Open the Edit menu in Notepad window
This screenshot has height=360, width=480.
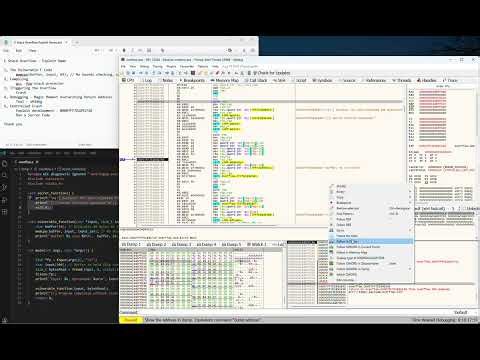(x=19, y=51)
